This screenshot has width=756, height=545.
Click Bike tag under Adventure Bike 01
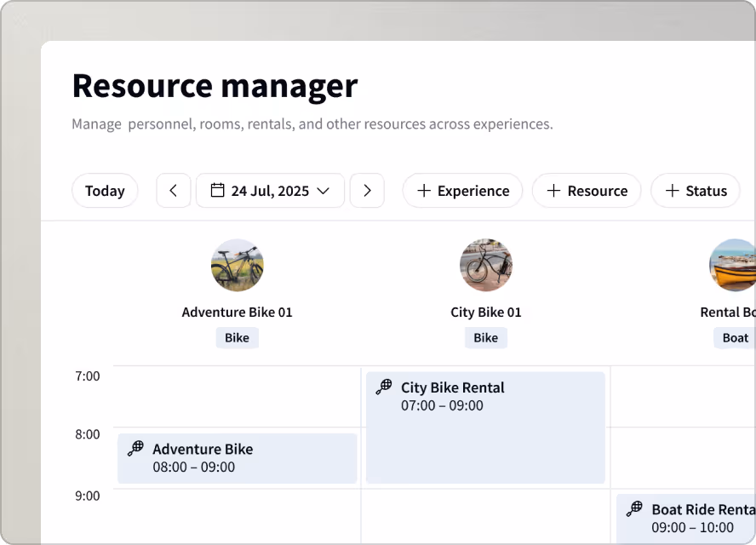(x=238, y=337)
